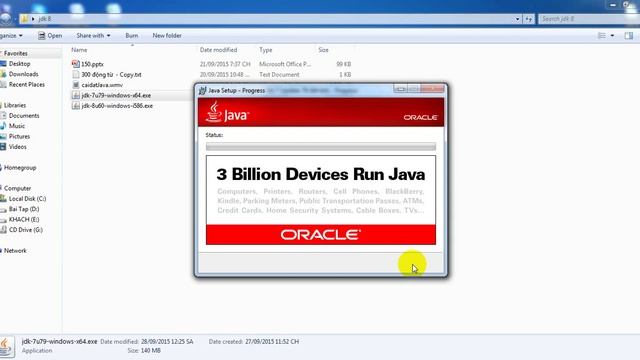
Task: Sort by Name column header
Action: coord(79,50)
